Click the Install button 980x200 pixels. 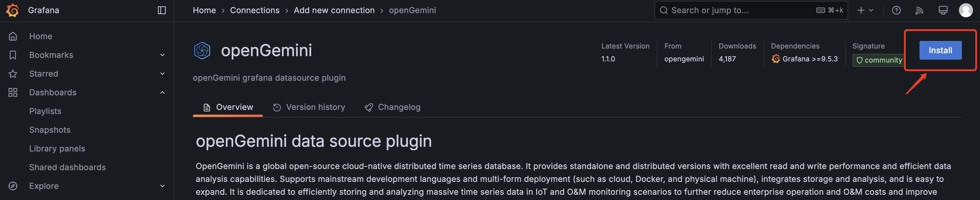(x=940, y=50)
